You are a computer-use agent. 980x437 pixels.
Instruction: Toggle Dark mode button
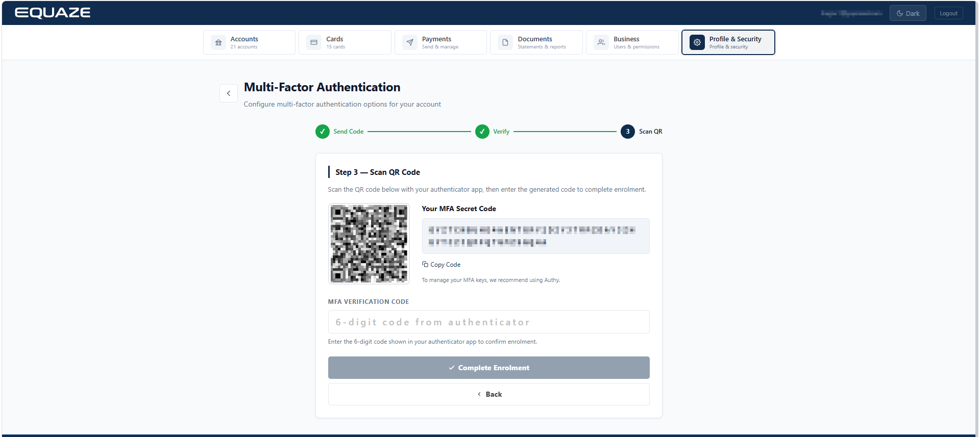[908, 13]
